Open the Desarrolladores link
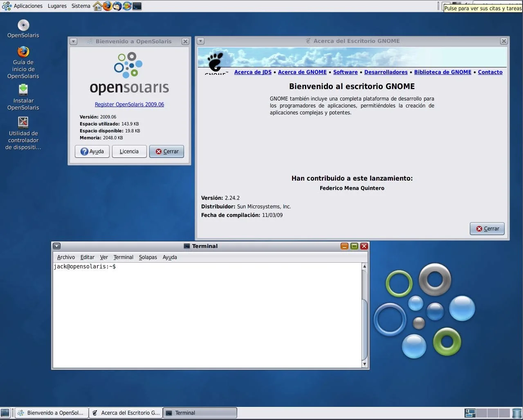 pos(386,72)
